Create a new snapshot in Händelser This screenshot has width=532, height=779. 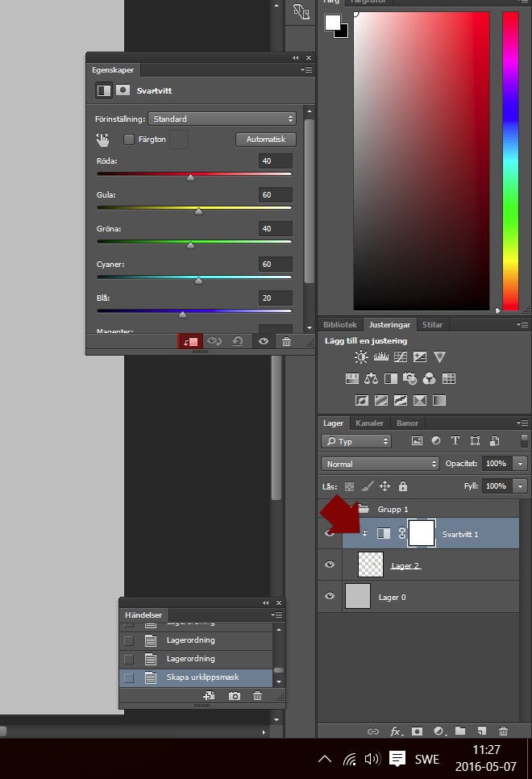pos(235,696)
